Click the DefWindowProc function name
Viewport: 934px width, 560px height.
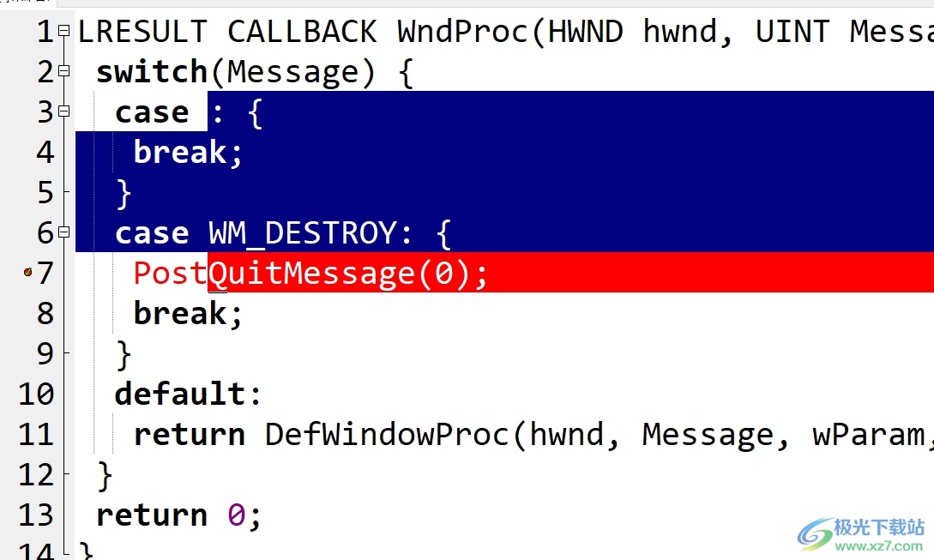(387, 434)
